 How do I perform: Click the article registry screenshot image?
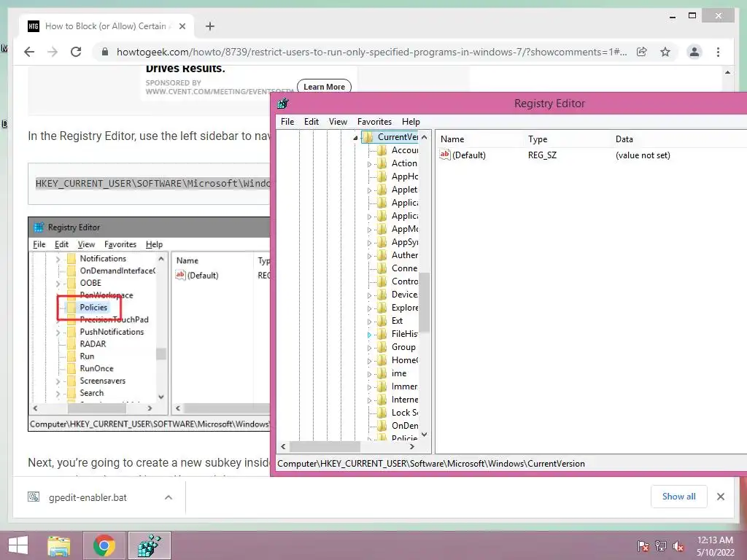[149, 324]
